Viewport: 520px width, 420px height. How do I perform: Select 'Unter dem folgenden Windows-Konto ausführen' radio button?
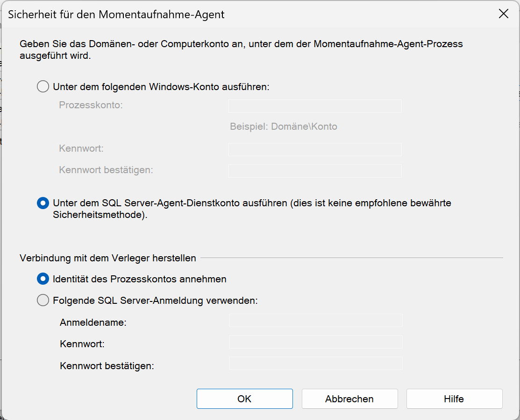43,87
